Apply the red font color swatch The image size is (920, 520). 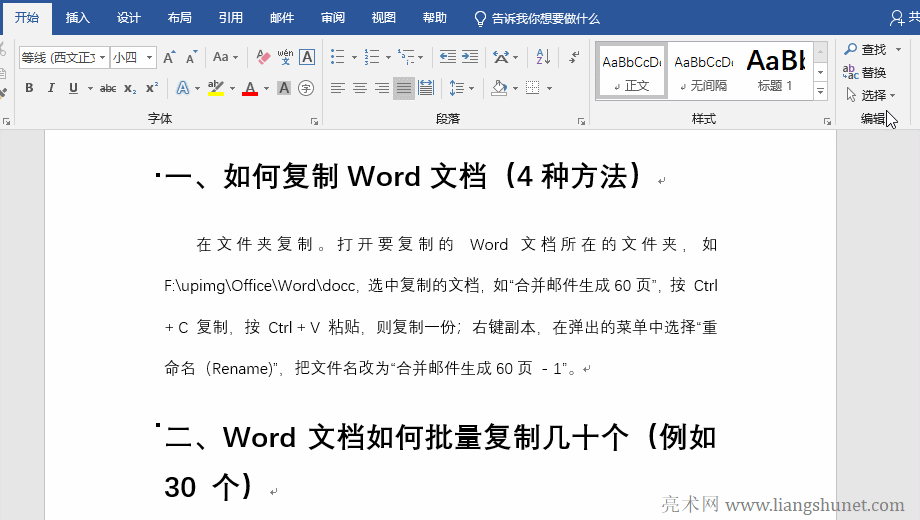coord(249,88)
